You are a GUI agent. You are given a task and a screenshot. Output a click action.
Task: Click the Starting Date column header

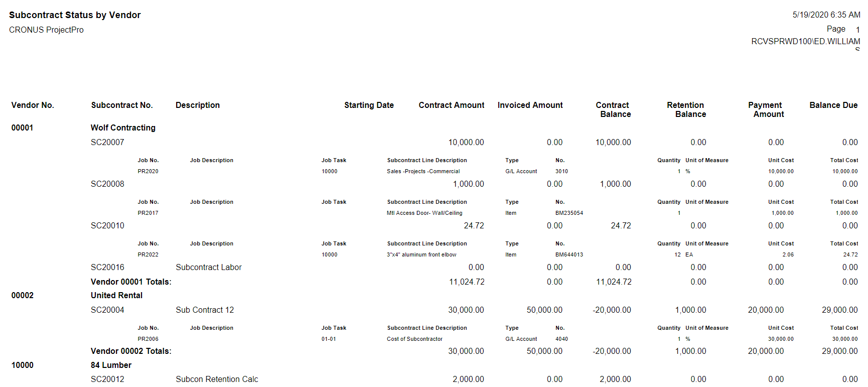pyautogui.click(x=369, y=105)
